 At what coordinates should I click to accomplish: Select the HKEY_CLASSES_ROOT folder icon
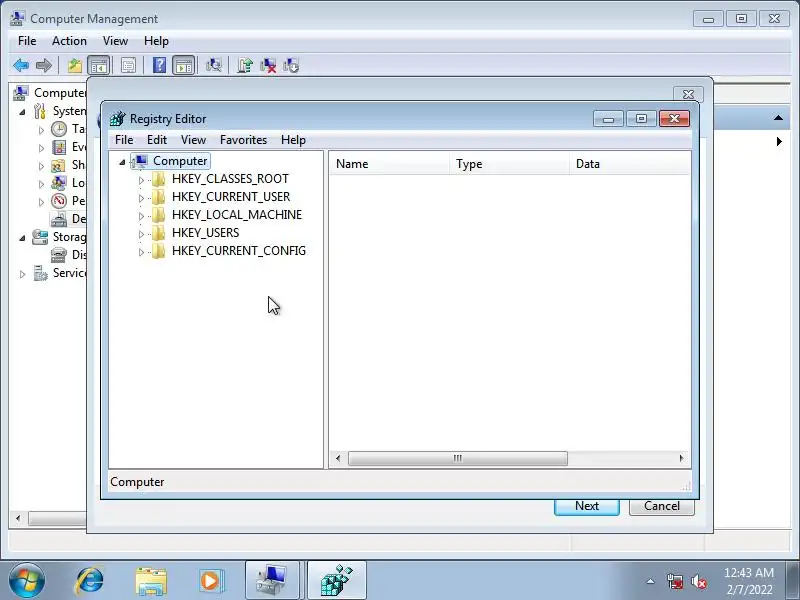159,179
